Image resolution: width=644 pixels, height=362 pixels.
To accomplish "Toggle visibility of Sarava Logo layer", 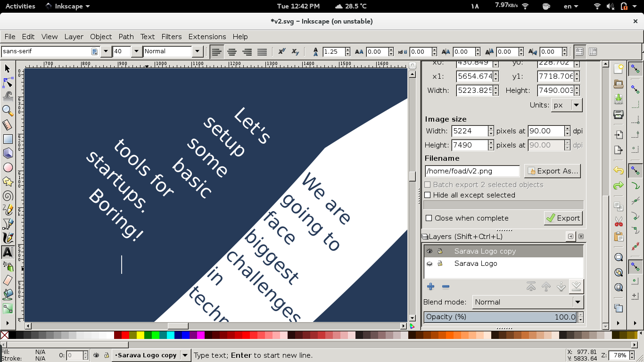I will 429,263.
